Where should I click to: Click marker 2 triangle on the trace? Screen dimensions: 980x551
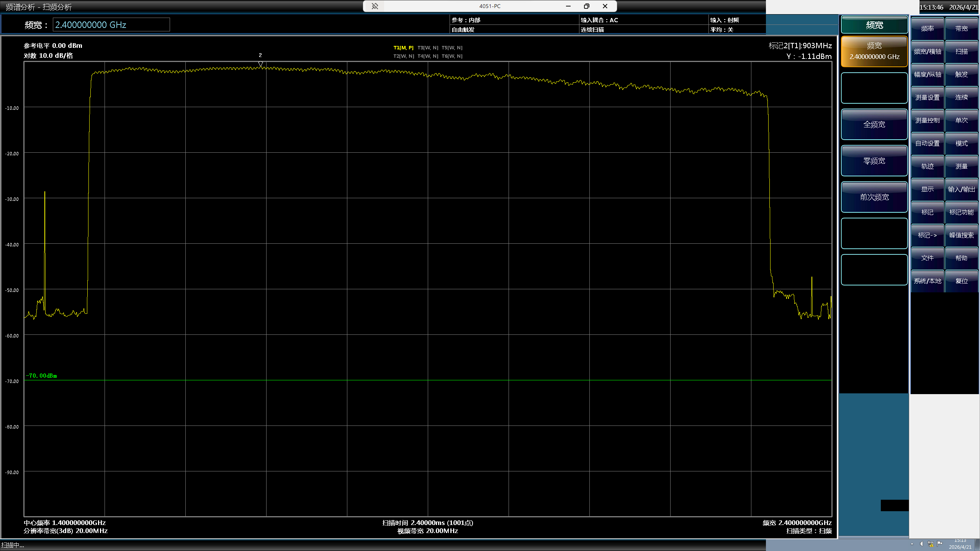pos(260,64)
